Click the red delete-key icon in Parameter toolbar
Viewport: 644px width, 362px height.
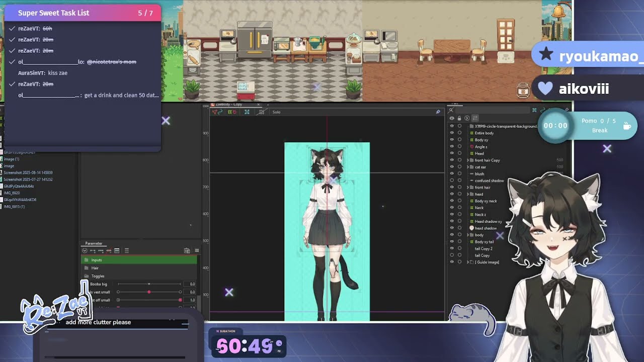pos(109,250)
